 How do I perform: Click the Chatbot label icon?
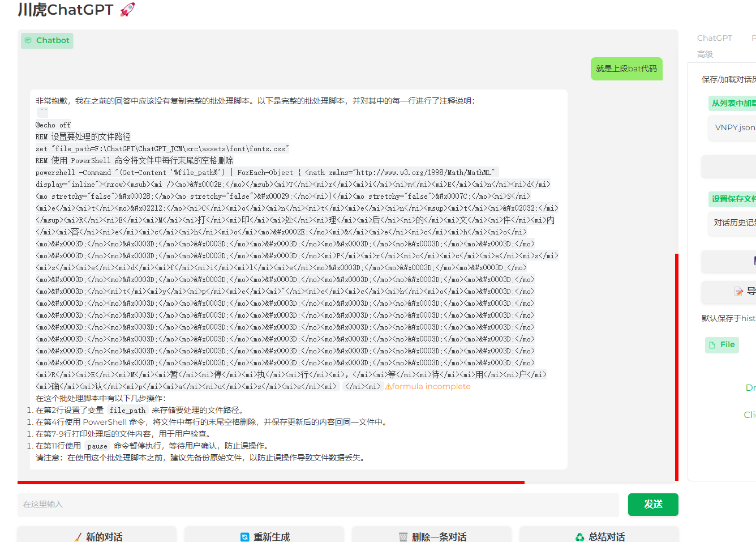point(28,40)
